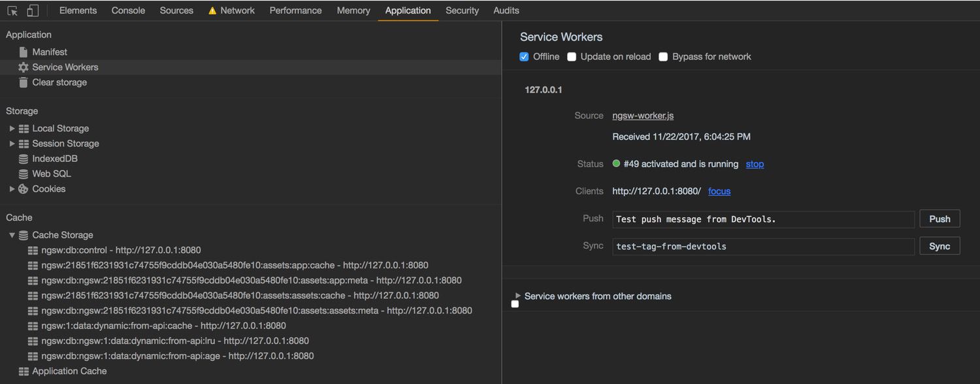Click the Application Cache grid icon
The image size is (980, 384).
(24, 371)
